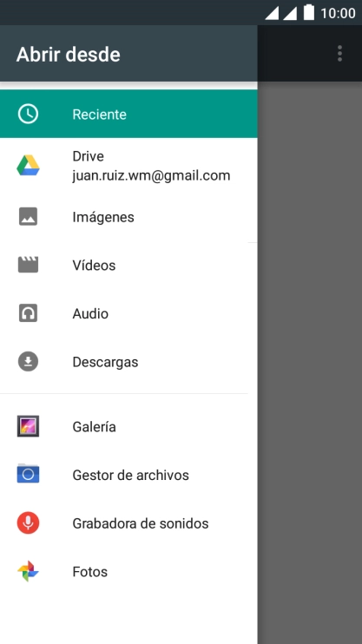Screen dimensions: 362x644
Task: Dismiss drawer by tapping dimmed area
Action: pos(310,361)
